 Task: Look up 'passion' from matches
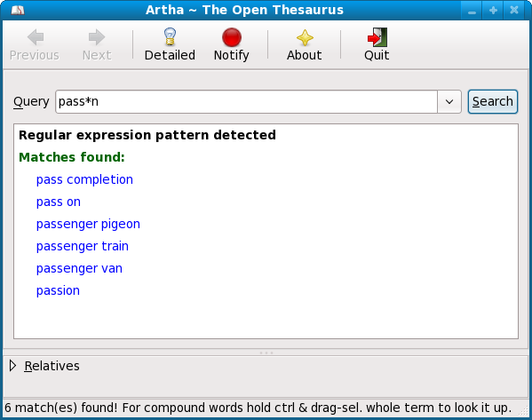pos(58,290)
